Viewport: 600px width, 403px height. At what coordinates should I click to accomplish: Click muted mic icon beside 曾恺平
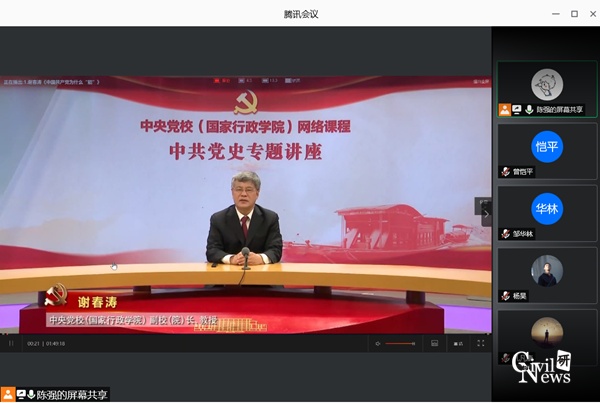pyautogui.click(x=506, y=172)
